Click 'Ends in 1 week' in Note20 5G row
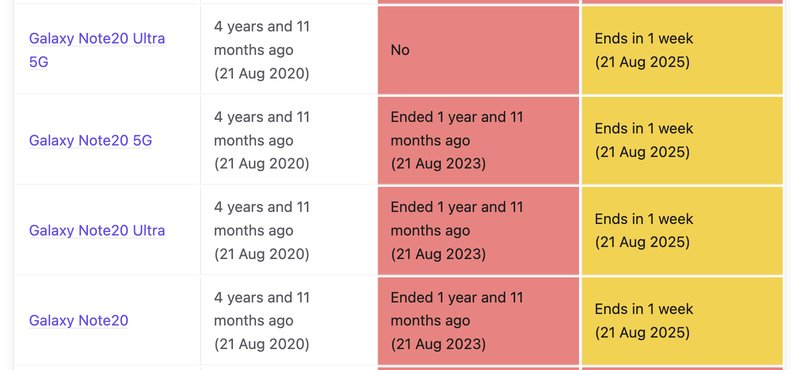 tap(644, 129)
